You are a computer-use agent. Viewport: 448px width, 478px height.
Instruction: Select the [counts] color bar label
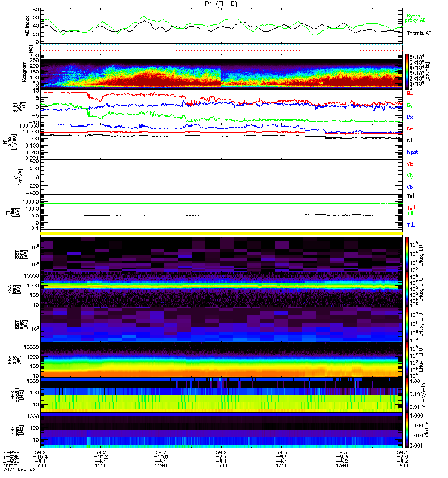pyautogui.click(x=428, y=71)
